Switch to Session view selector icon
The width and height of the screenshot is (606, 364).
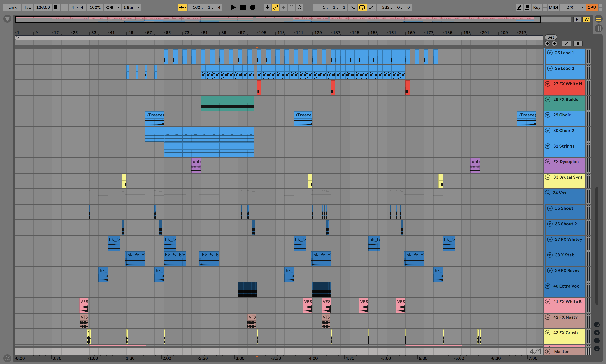pos(599,28)
